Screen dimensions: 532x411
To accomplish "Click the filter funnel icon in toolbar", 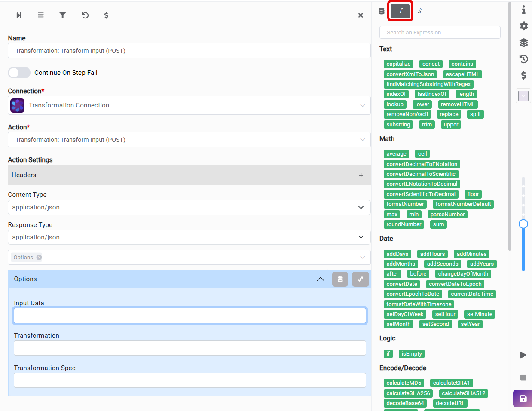I will 63,15.
